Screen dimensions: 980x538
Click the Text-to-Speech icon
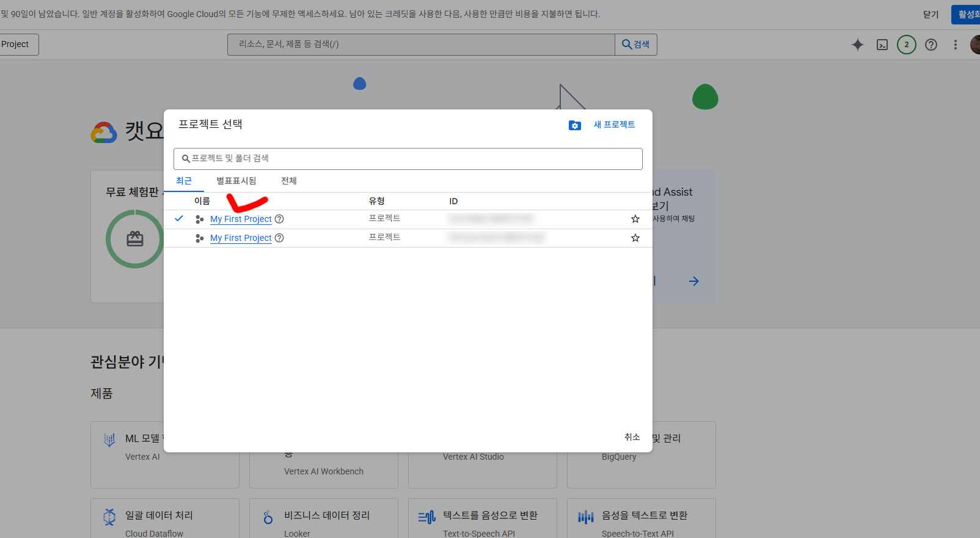tap(427, 517)
